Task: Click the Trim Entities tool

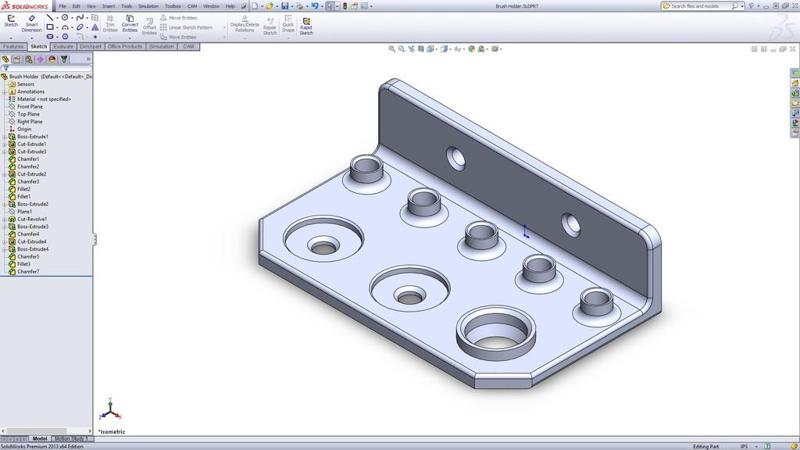Action: (110, 23)
